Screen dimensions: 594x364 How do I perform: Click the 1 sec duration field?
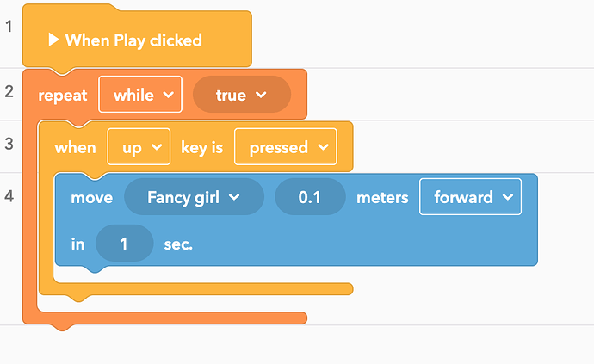(125, 244)
